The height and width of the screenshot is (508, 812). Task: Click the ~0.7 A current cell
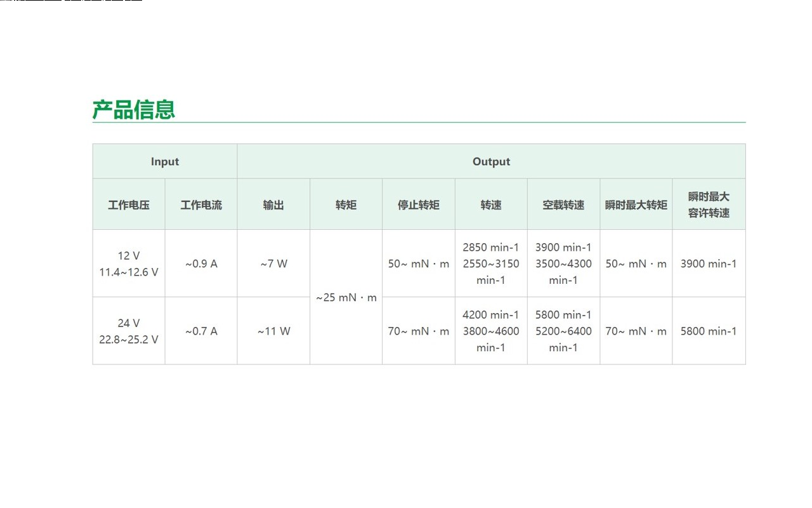(x=201, y=331)
